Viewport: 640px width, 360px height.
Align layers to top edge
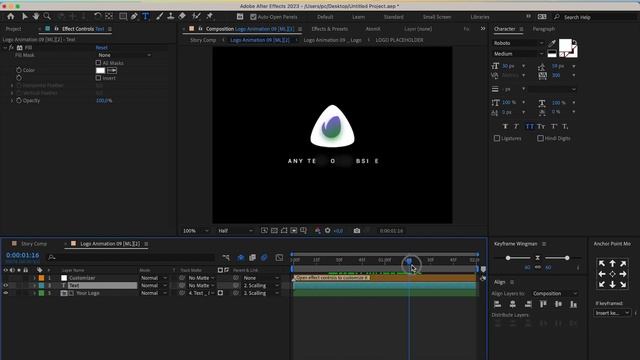coord(543,304)
